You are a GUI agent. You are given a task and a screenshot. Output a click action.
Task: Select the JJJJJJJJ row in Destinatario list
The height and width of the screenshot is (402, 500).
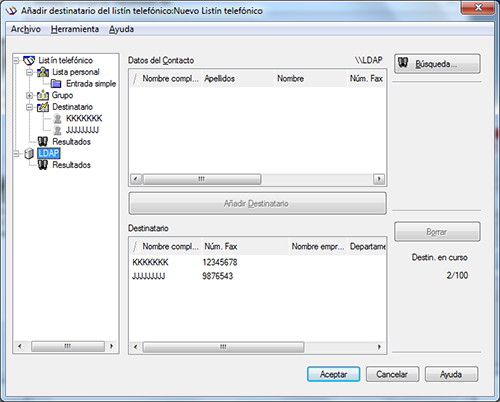pyautogui.click(x=257, y=276)
